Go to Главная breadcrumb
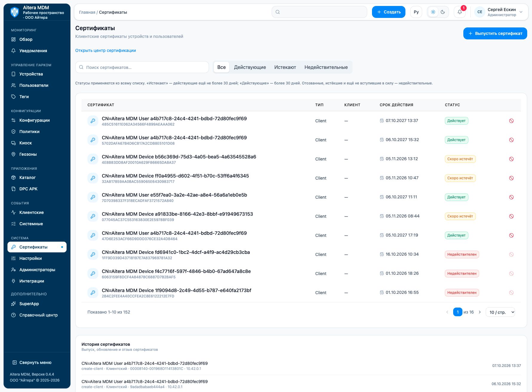532x392 pixels. [87, 12]
